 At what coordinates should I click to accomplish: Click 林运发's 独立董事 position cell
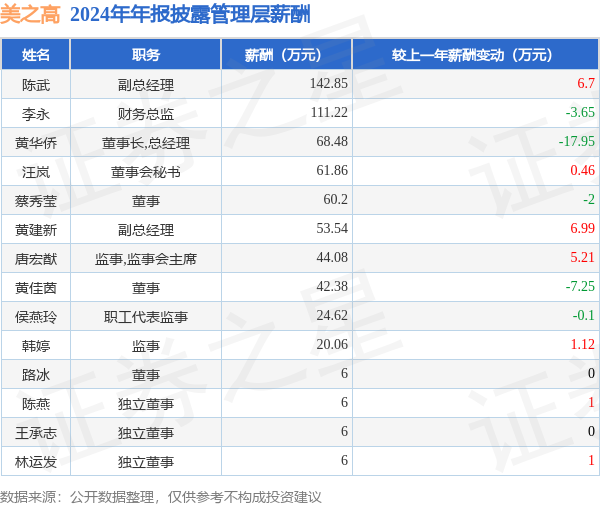[146, 462]
